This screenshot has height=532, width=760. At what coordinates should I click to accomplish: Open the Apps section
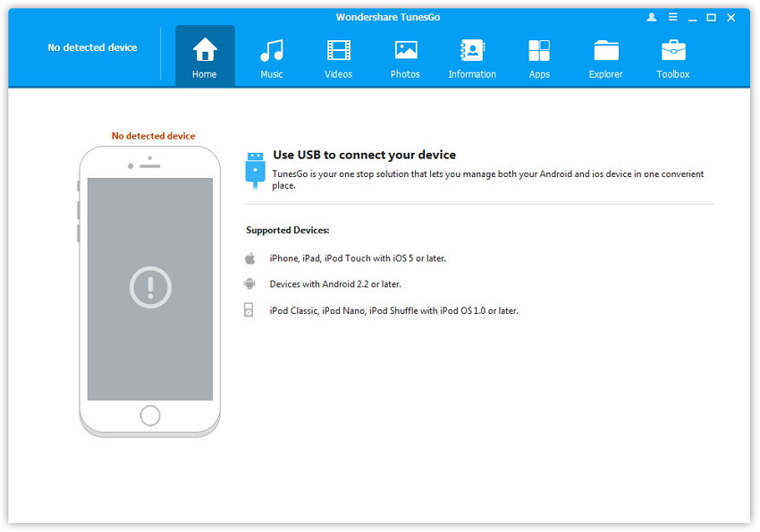(x=539, y=57)
